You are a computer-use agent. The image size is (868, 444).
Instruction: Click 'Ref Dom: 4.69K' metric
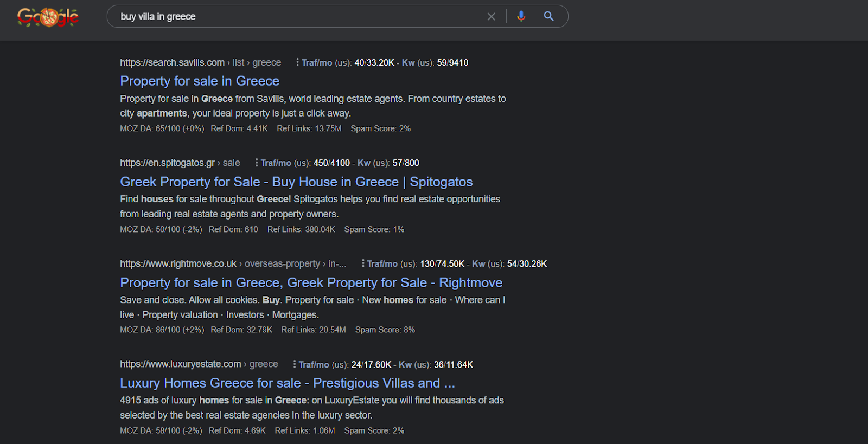[237, 430]
